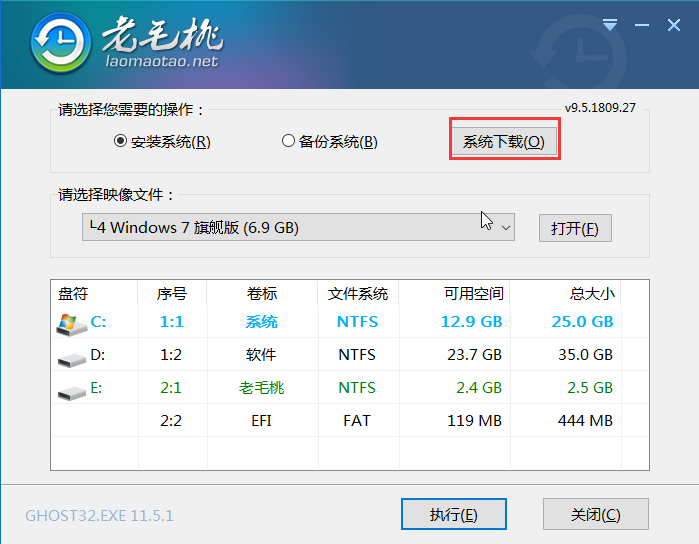The image size is (699, 544).
Task: Click the laomaotao.net brand text
Action: point(160,62)
